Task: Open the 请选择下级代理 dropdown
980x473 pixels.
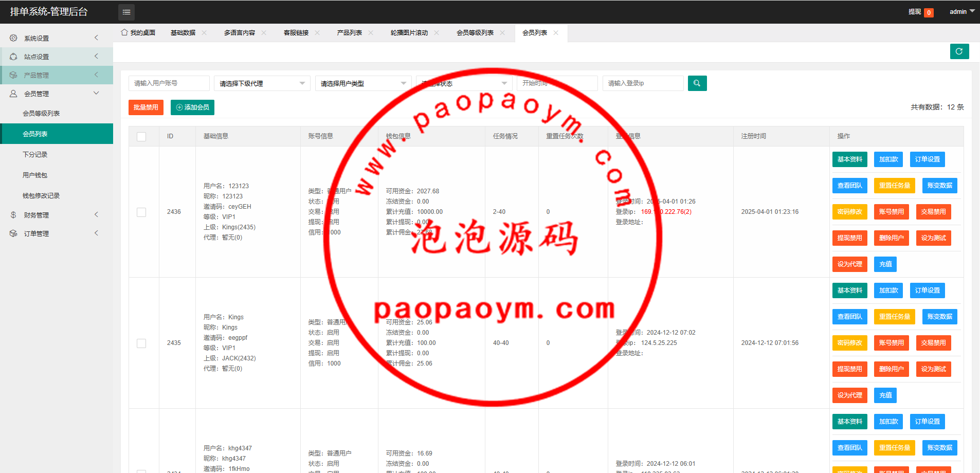Action: pos(262,83)
